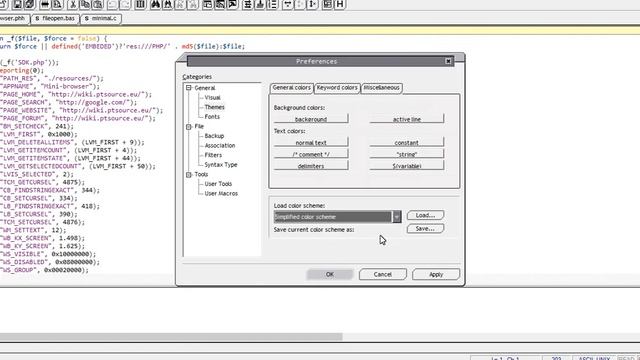Click the editor horizontal scrollbar thumb

tap(171, 337)
